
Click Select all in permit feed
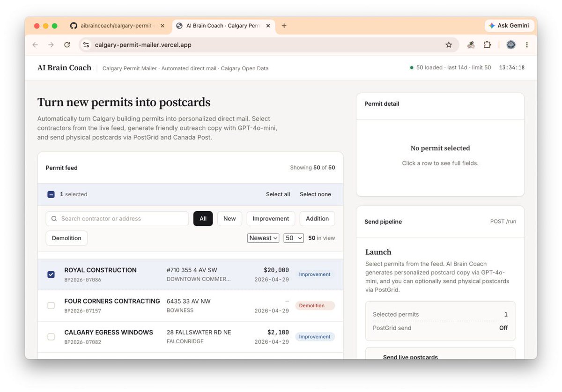pyautogui.click(x=278, y=194)
